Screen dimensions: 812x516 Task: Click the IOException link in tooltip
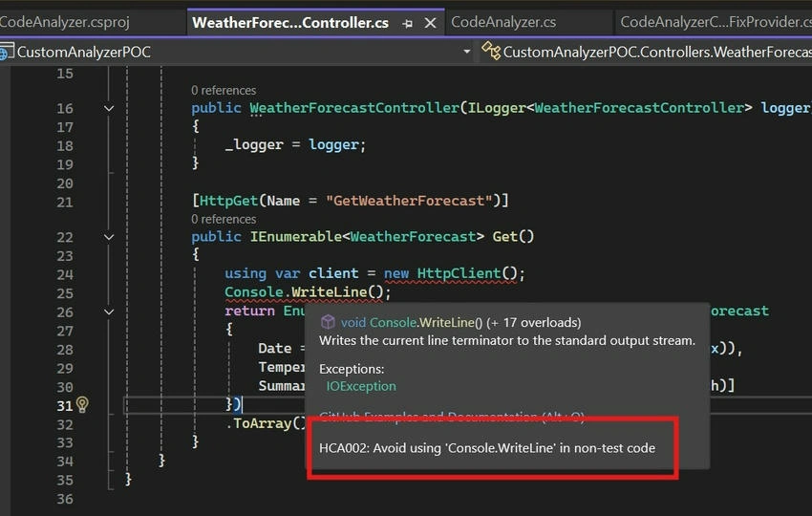click(361, 386)
